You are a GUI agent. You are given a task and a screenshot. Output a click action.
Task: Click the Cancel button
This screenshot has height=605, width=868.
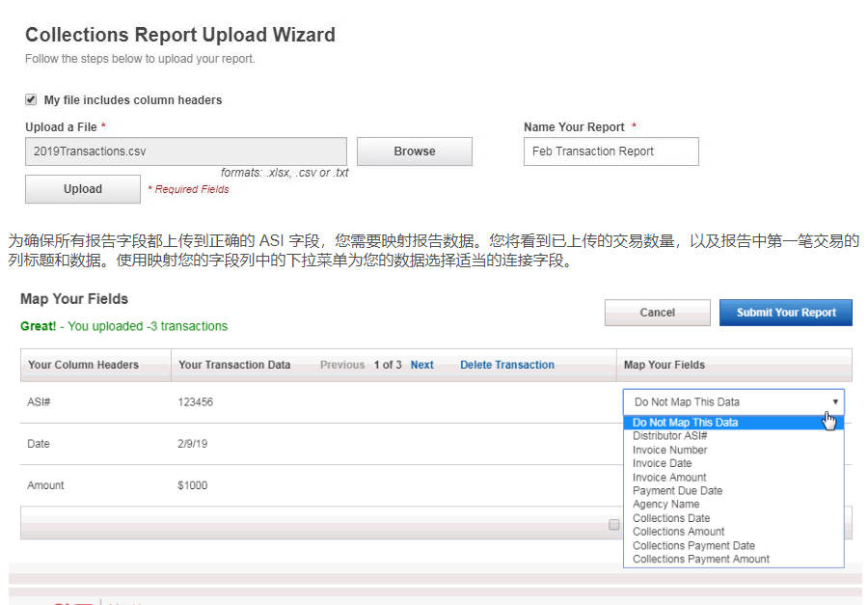click(x=657, y=313)
